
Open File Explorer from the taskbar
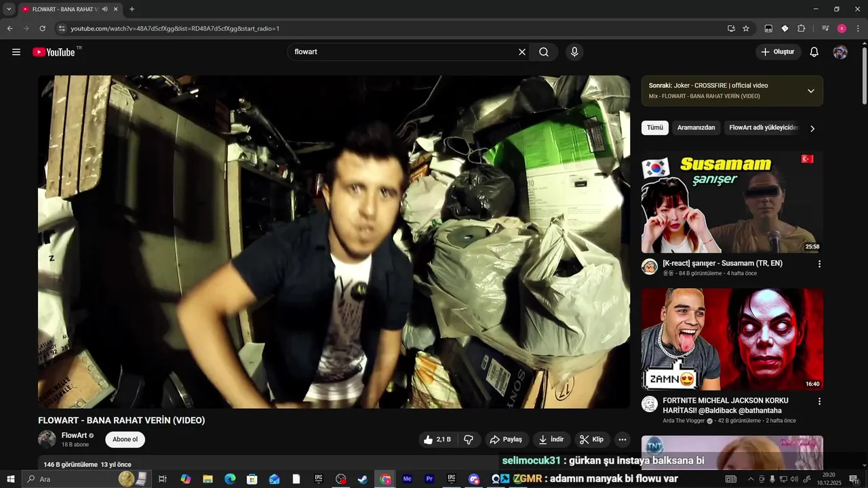point(208,479)
